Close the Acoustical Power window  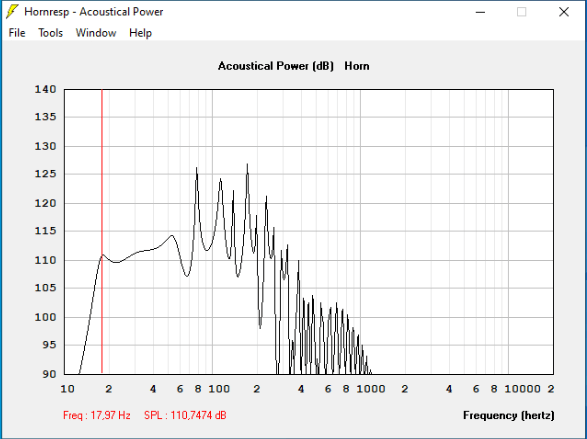(564, 12)
